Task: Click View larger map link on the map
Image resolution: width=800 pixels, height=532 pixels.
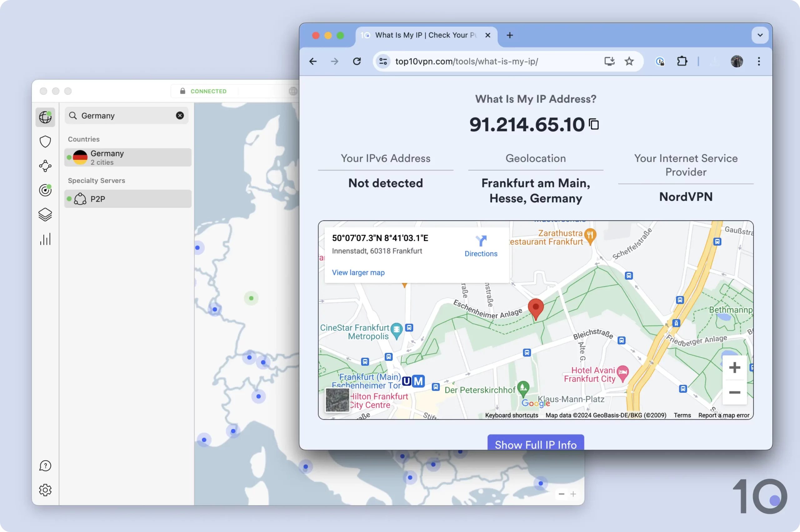Action: (x=358, y=273)
